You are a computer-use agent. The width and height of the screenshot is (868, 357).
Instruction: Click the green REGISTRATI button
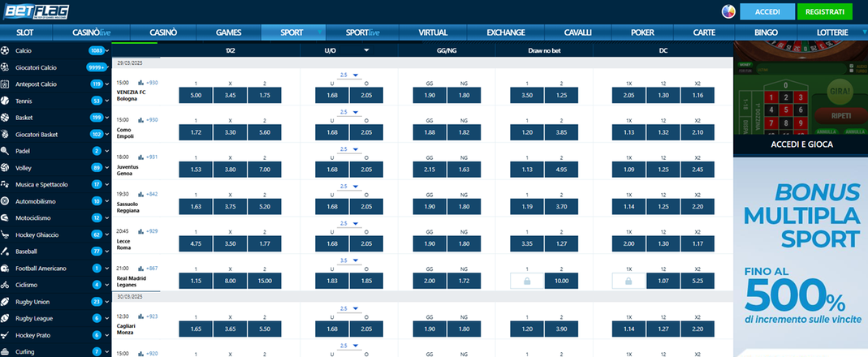pyautogui.click(x=824, y=12)
